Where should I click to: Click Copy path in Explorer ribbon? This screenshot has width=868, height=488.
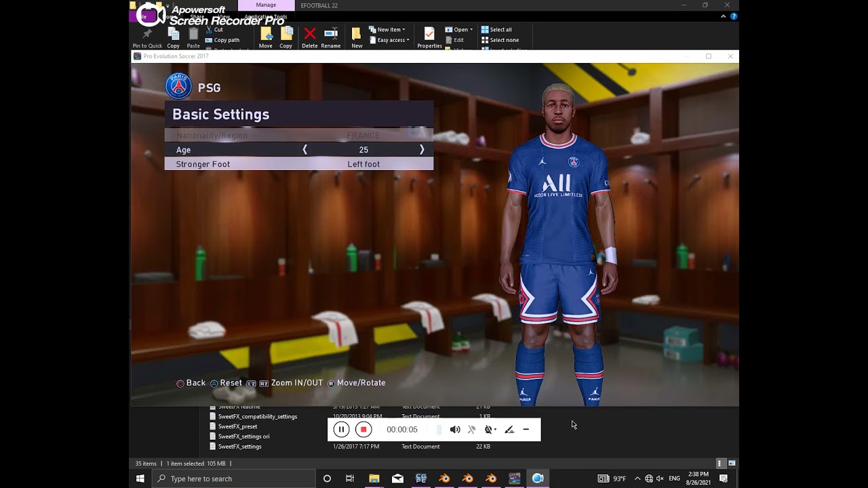221,40
